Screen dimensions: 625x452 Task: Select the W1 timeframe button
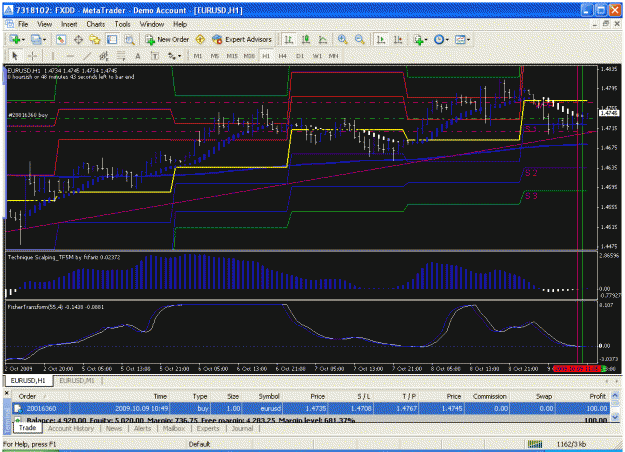(317, 56)
